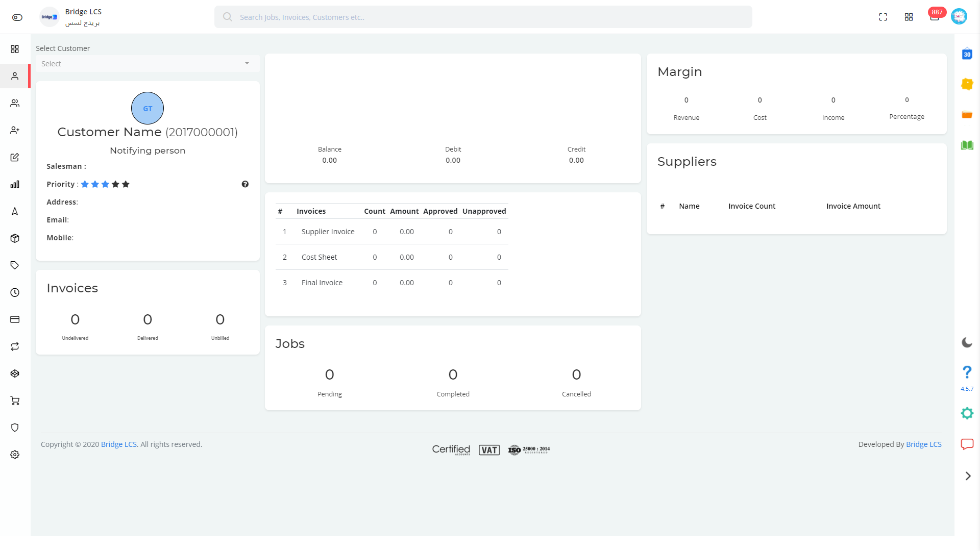
Task: Click the search input field
Action: click(482, 17)
